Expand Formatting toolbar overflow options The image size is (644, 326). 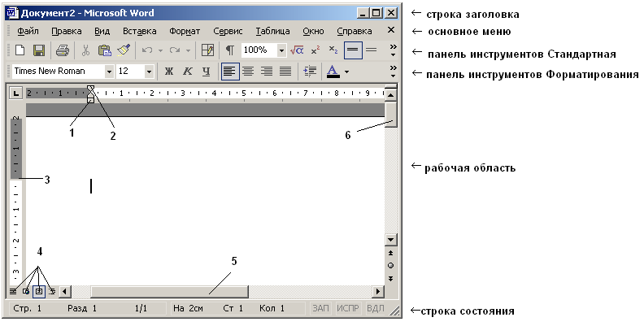[x=393, y=72]
